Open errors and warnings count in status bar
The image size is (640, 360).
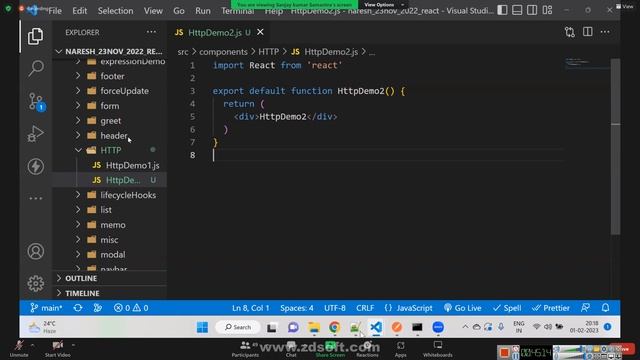pyautogui.click(x=131, y=308)
